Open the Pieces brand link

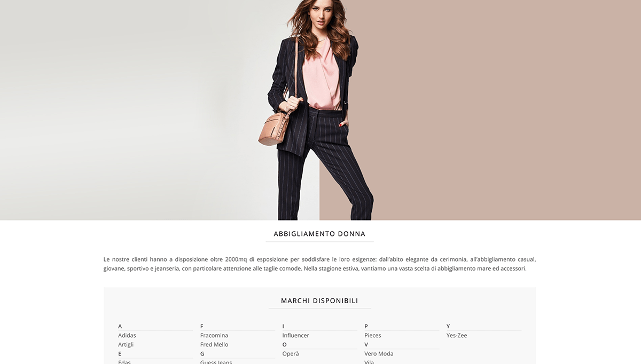pyautogui.click(x=373, y=335)
